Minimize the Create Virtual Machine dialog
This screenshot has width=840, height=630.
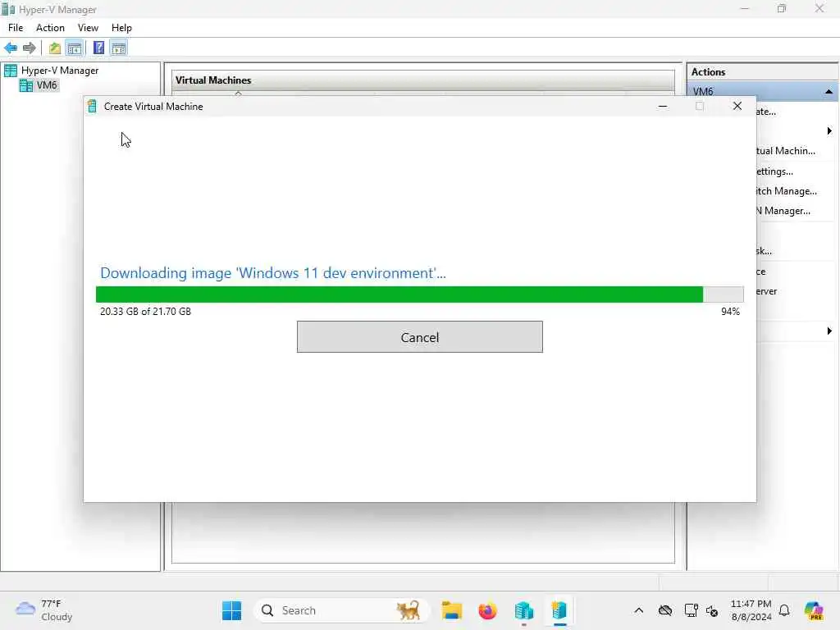coord(663,106)
